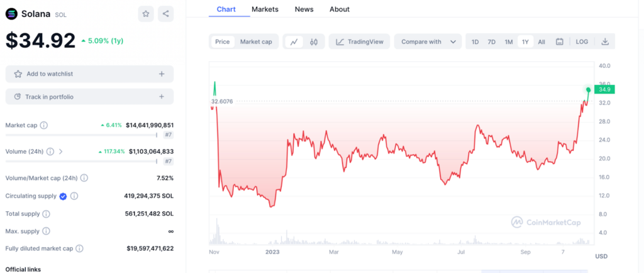Click Track in portfolio button
The height and width of the screenshot is (273, 644).
tap(89, 97)
